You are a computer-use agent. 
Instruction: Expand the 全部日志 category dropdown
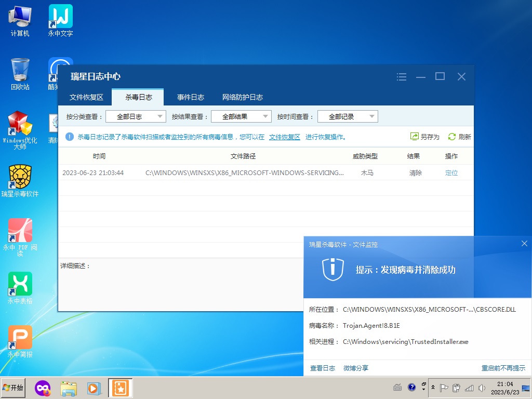pos(136,116)
